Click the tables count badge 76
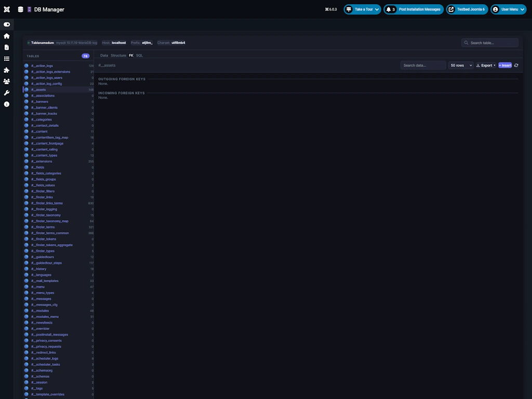532x399 pixels. pyautogui.click(x=86, y=56)
